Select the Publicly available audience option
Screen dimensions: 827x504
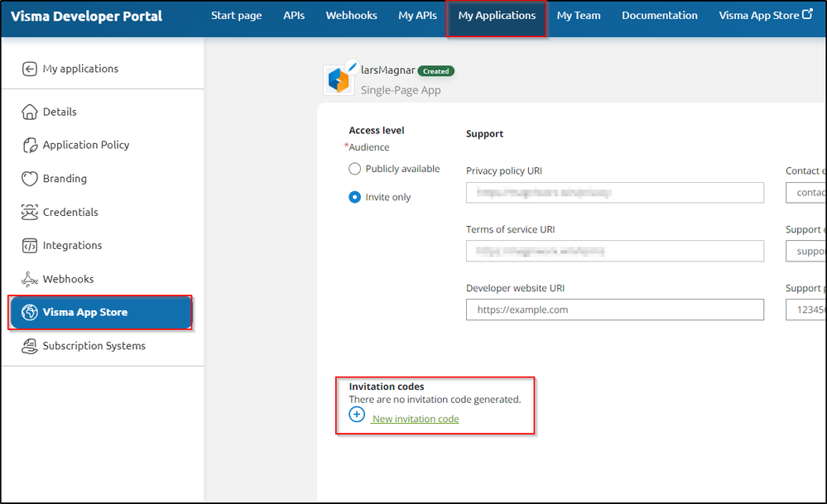pos(354,169)
